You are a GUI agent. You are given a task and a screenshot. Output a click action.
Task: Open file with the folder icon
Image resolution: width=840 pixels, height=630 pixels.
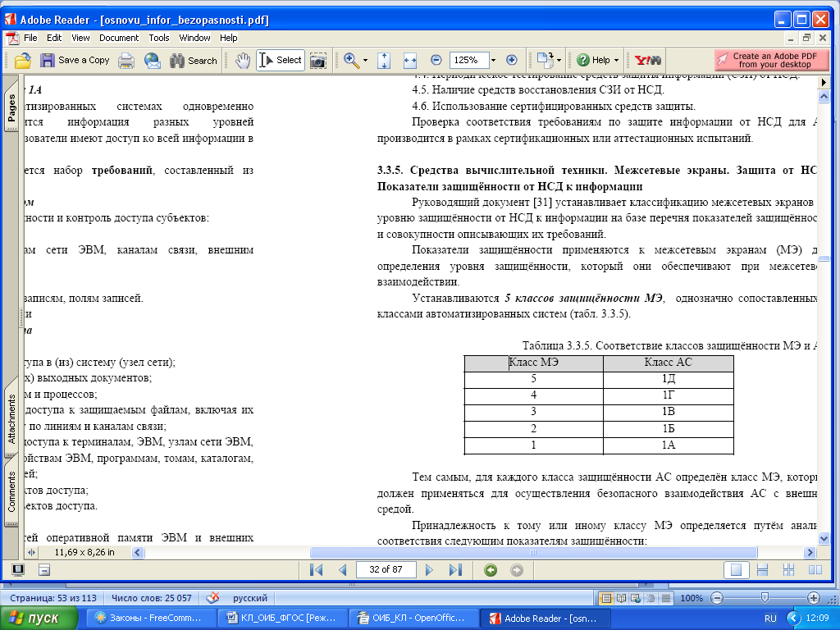[22, 61]
